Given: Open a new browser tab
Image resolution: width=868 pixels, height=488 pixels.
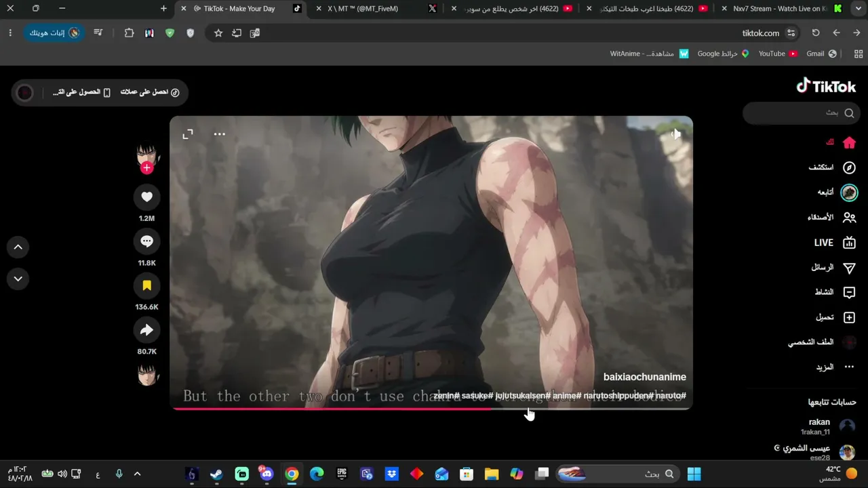Looking at the screenshot, I should 163,9.
